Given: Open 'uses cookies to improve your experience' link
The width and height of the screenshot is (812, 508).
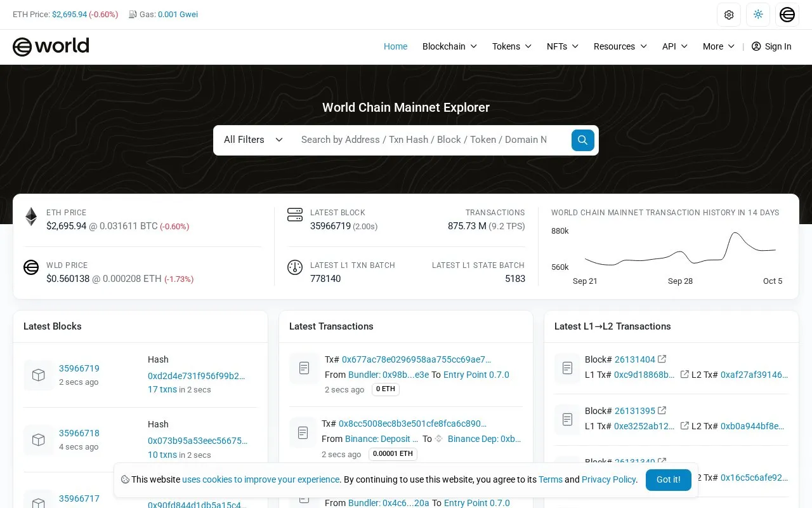Looking at the screenshot, I should (x=261, y=480).
